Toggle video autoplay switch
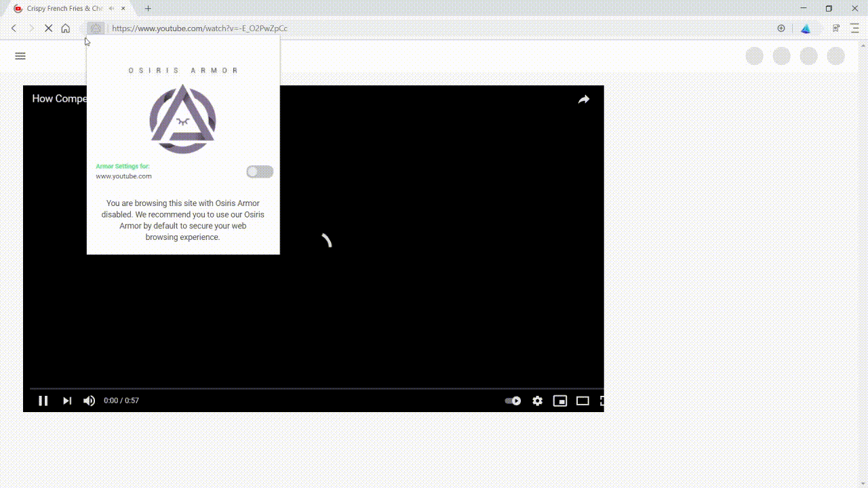The image size is (868, 488). click(x=513, y=401)
